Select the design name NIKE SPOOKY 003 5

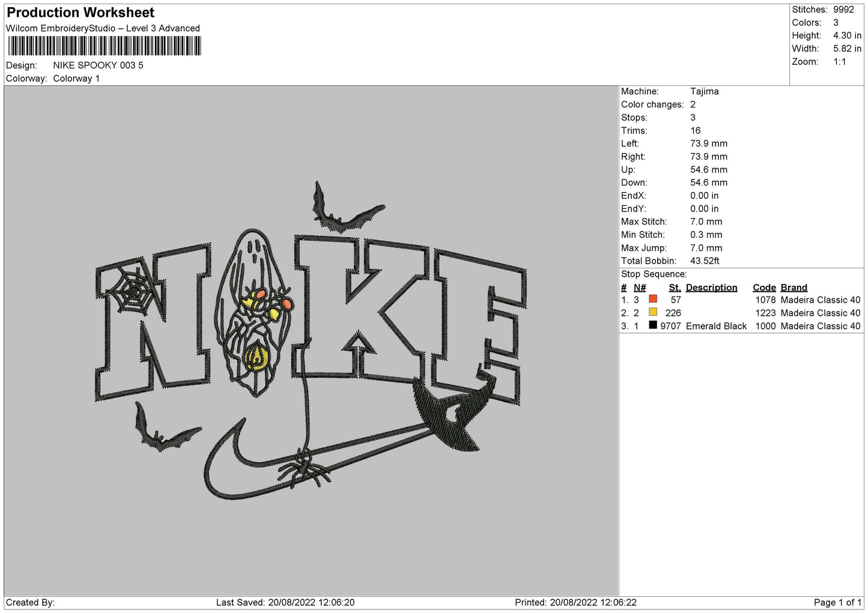[98, 65]
